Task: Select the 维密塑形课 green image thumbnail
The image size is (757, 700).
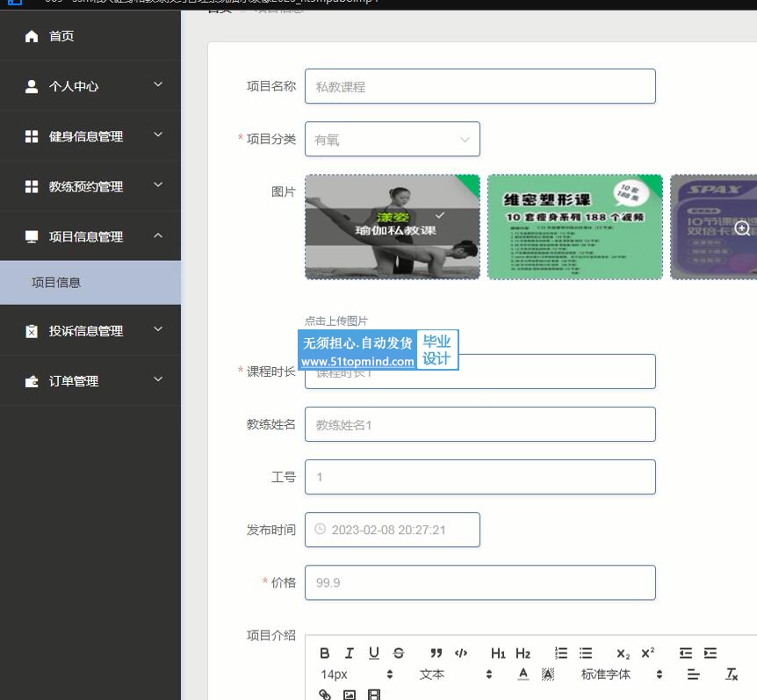Action: point(575,227)
